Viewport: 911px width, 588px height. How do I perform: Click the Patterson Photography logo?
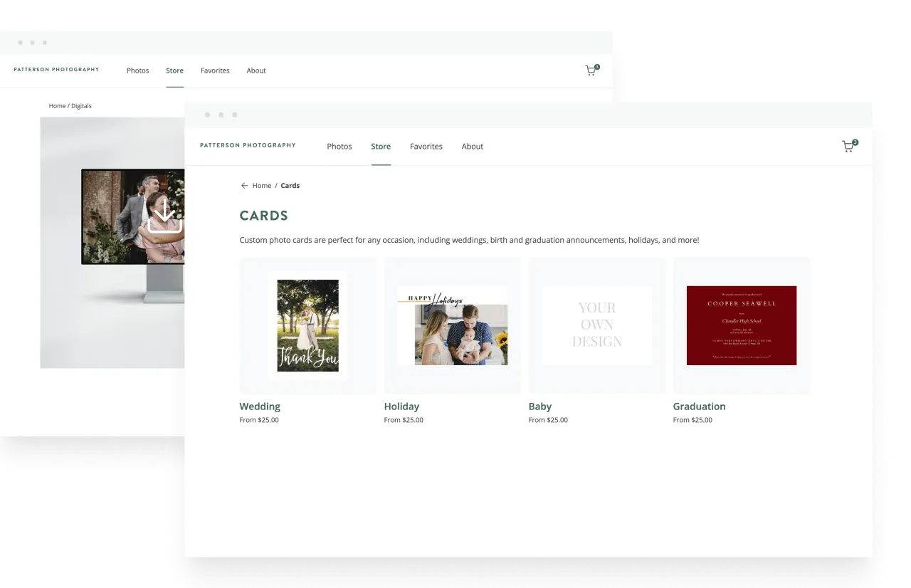(248, 145)
